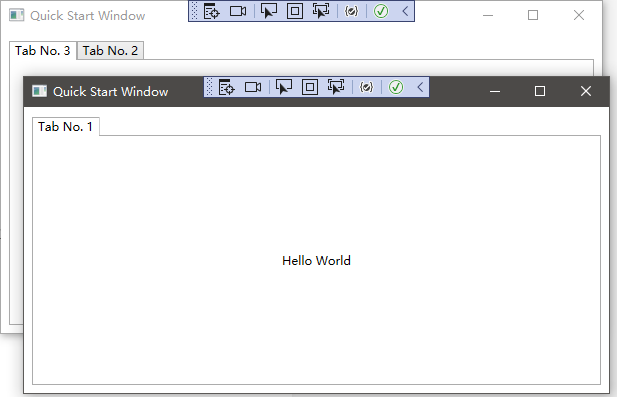Open Live Visual Tree from front window toolbar
Image resolution: width=617 pixels, height=397 pixels.
click(227, 87)
